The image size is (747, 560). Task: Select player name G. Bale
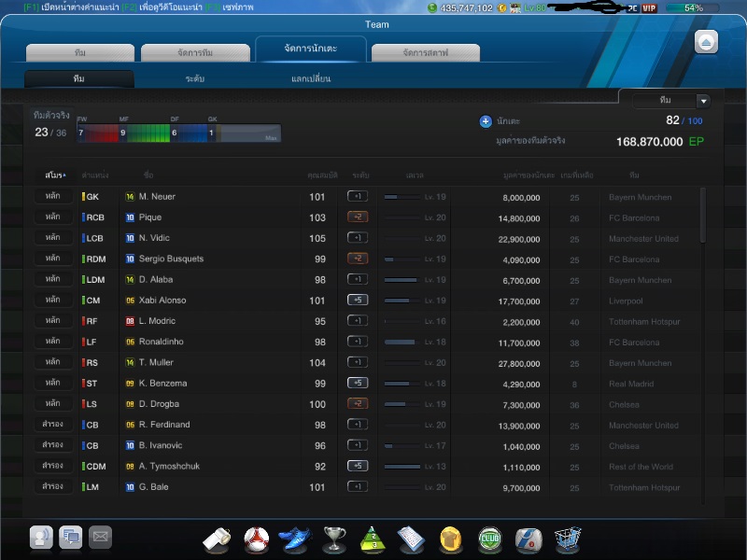click(x=153, y=486)
